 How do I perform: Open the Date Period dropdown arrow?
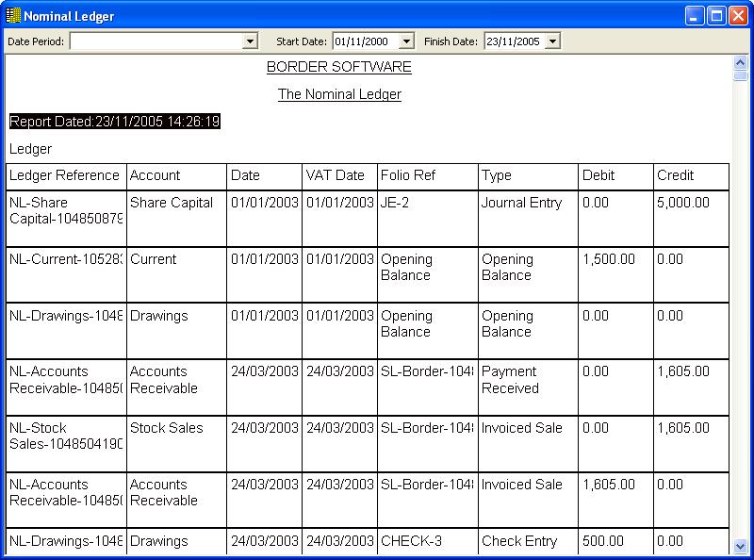coord(250,41)
